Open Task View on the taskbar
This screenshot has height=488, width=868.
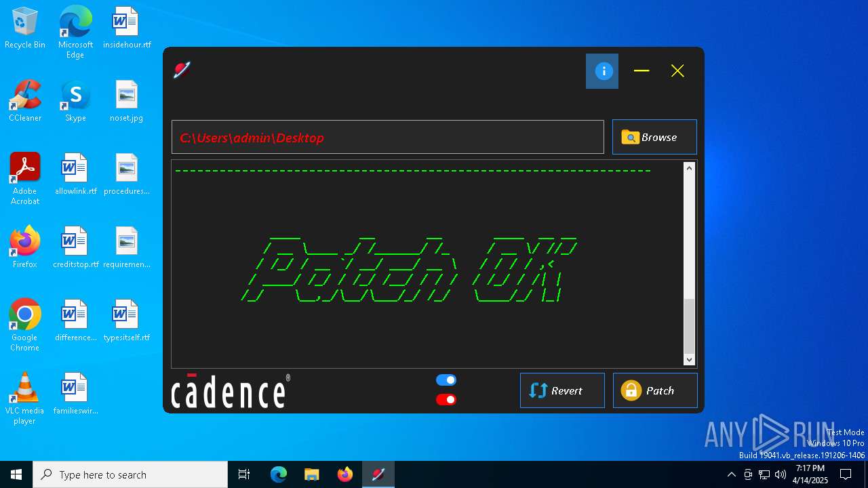tap(244, 474)
